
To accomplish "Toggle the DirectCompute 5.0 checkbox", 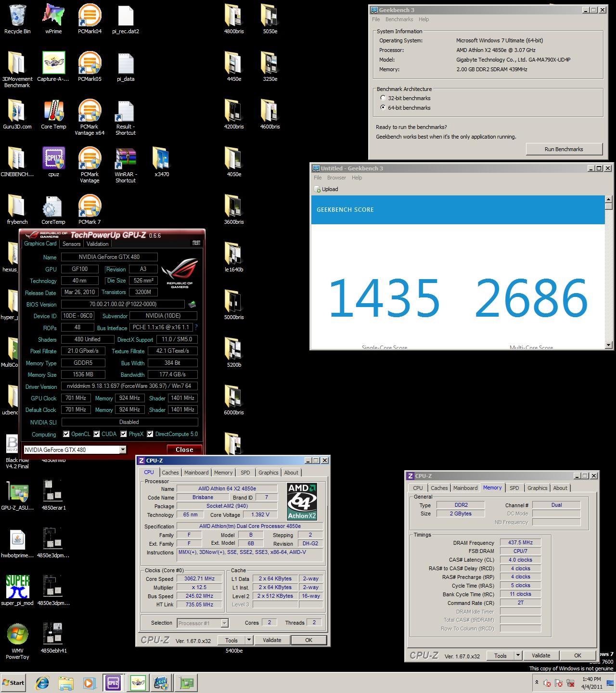I will click(150, 434).
